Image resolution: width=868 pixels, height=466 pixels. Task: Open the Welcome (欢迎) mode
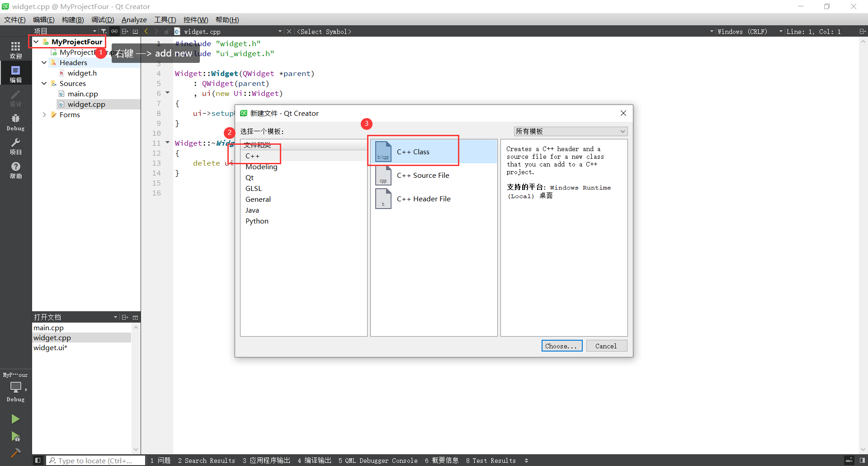[15, 50]
